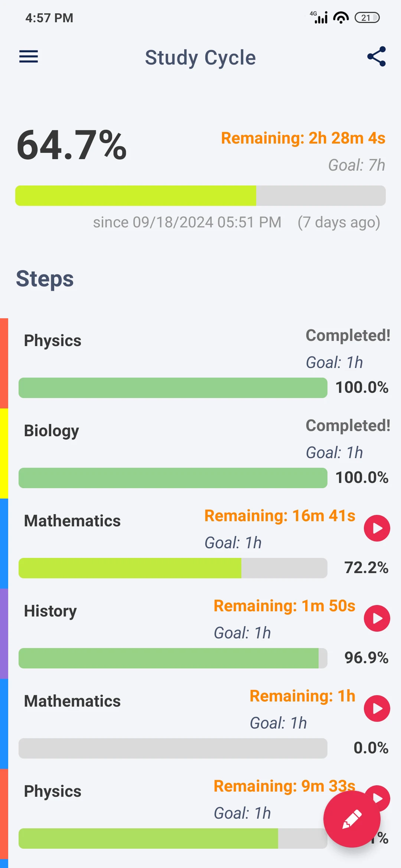
Task: Tap the Remaining 2h 28m 4s label
Action: [x=303, y=138]
